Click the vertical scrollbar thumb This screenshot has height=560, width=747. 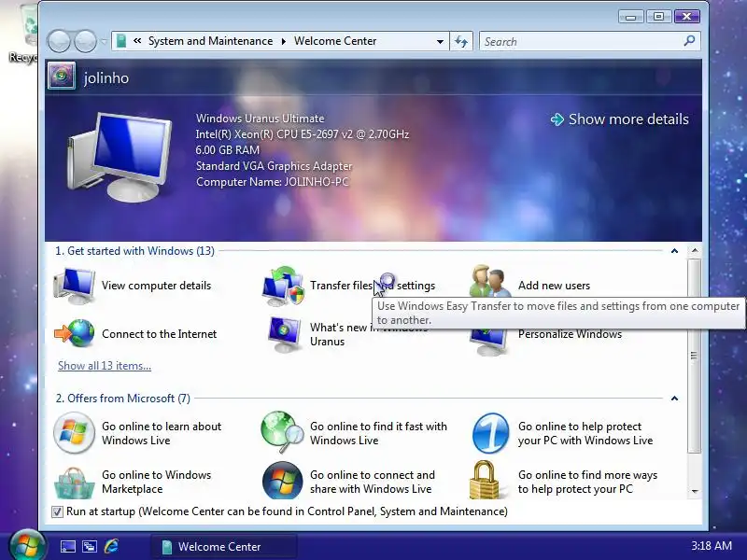click(x=695, y=357)
